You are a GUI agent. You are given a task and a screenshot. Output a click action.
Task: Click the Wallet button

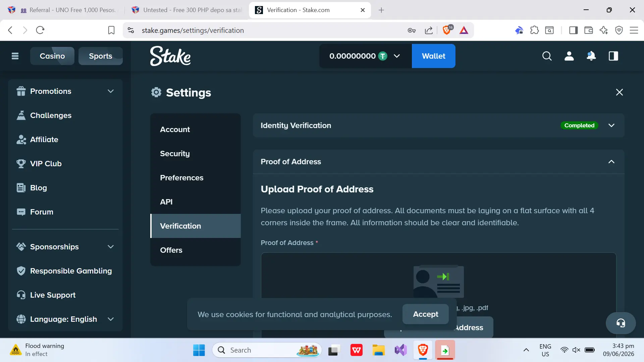tap(433, 56)
